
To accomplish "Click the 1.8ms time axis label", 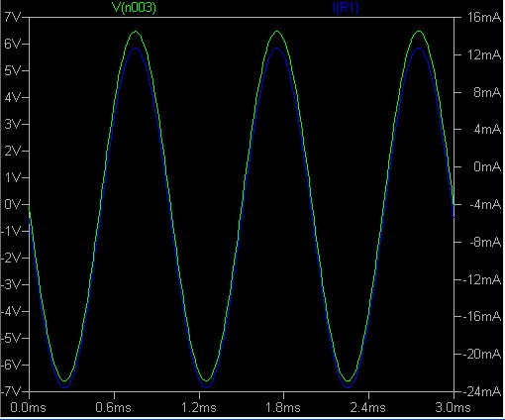I will 283,407.
